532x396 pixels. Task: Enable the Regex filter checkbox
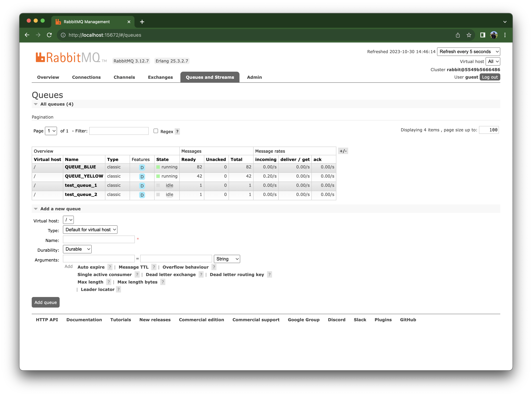156,131
